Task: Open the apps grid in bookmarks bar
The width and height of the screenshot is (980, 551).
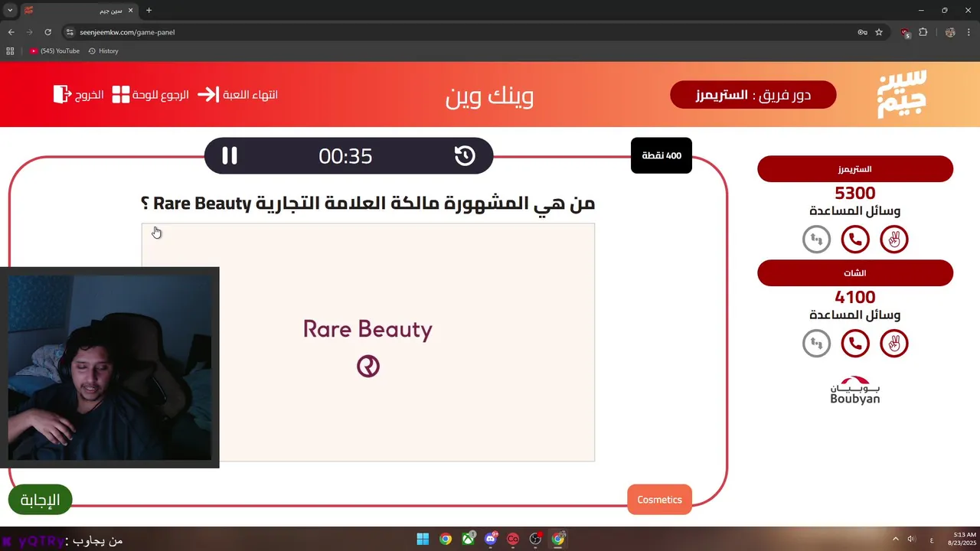Action: click(10, 51)
